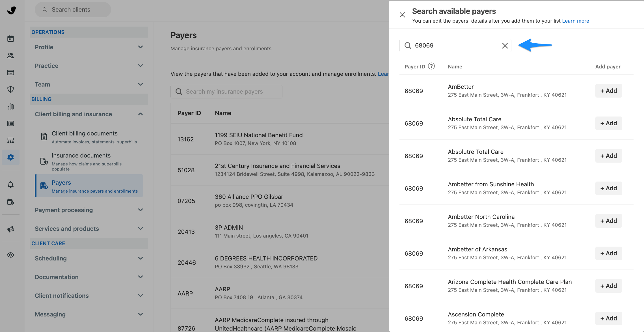Add the AmBetter payer
This screenshot has height=332, width=644.
pyautogui.click(x=608, y=90)
